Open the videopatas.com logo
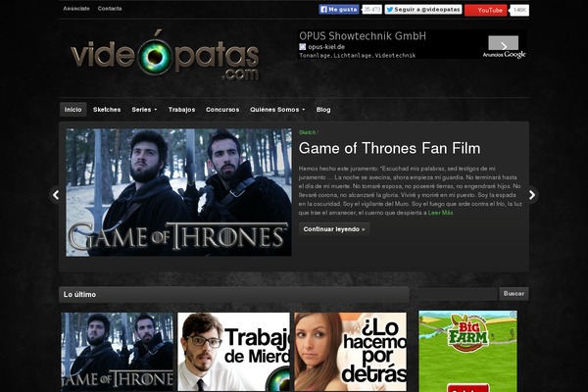The width and height of the screenshot is (588, 392). (x=165, y=56)
